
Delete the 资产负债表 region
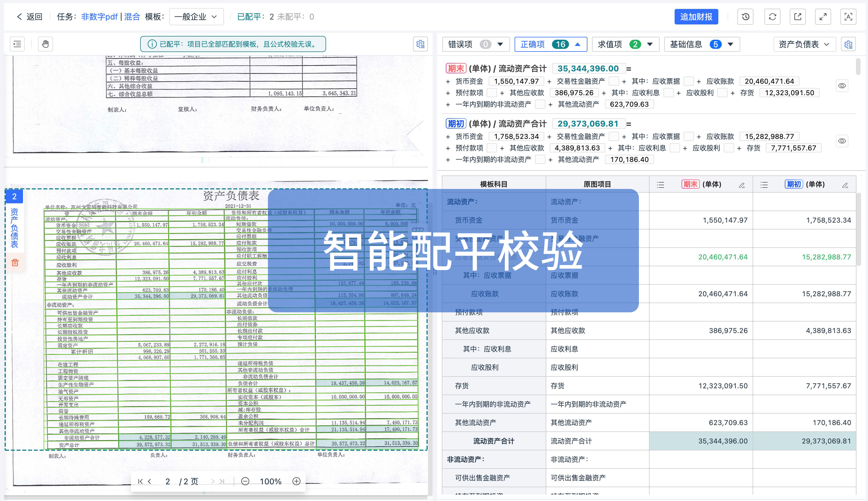pos(14,263)
